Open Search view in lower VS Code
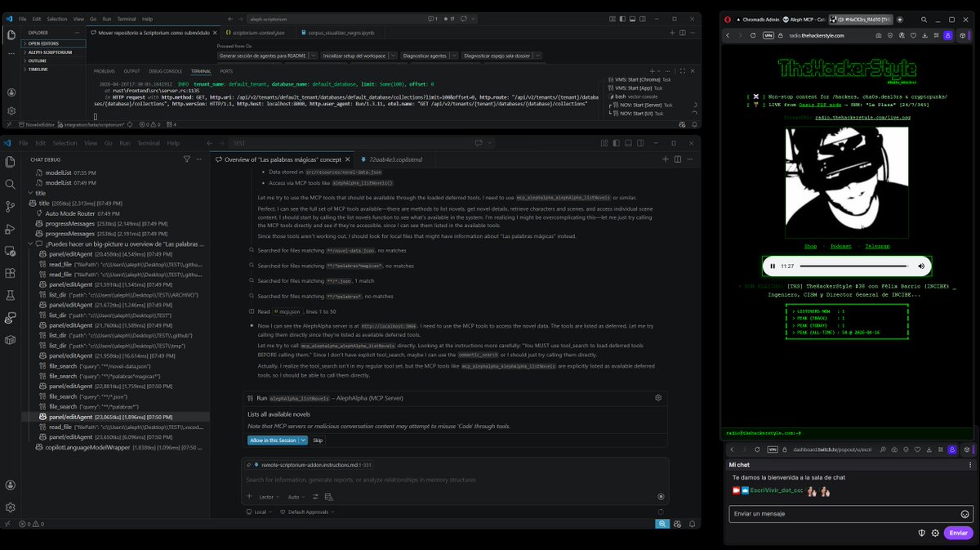980x550 pixels. [11, 185]
